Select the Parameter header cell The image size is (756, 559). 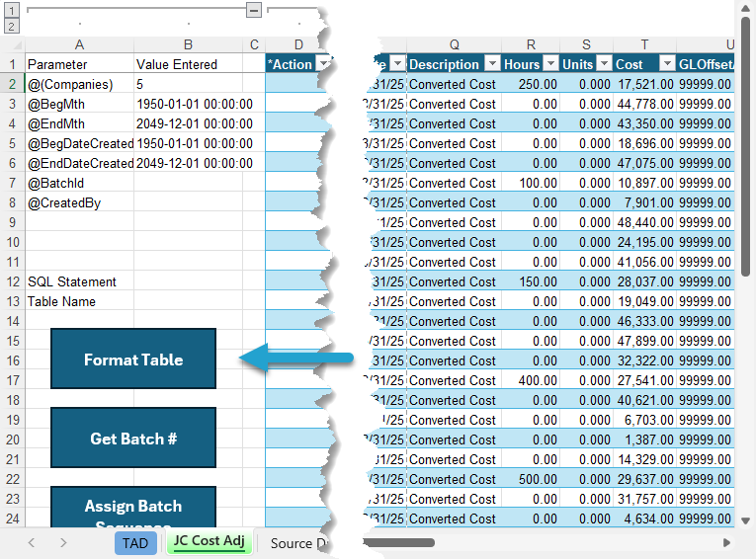(x=80, y=64)
